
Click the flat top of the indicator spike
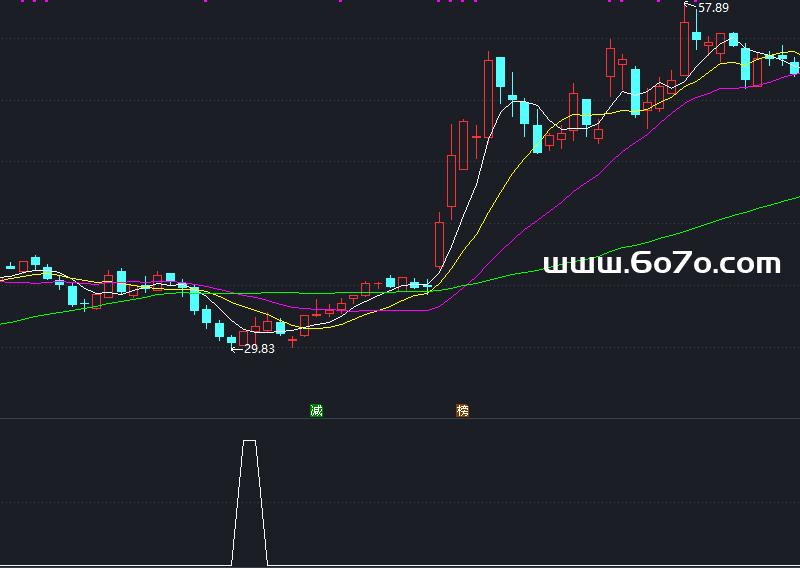click(249, 440)
